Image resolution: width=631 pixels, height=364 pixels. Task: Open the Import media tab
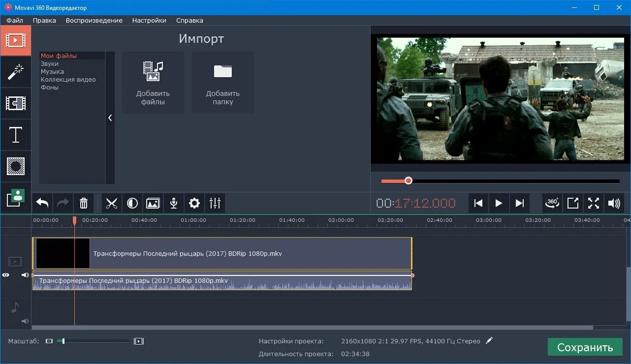coord(15,40)
